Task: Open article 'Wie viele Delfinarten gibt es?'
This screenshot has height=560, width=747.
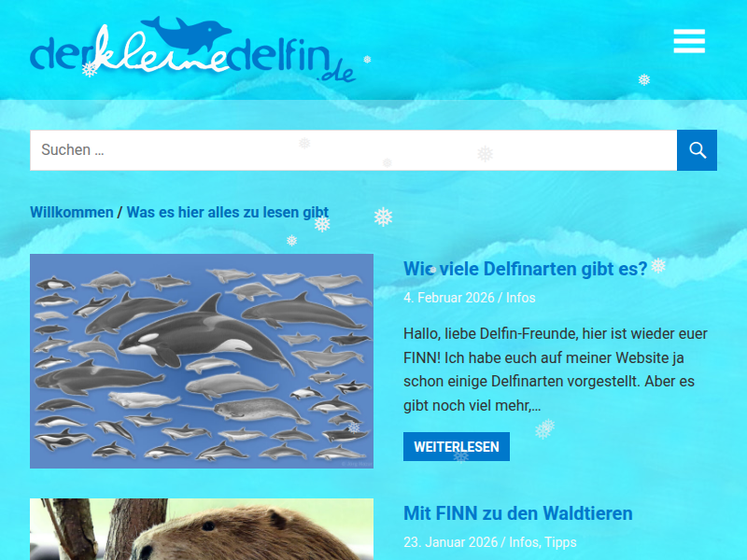Action: click(x=526, y=269)
